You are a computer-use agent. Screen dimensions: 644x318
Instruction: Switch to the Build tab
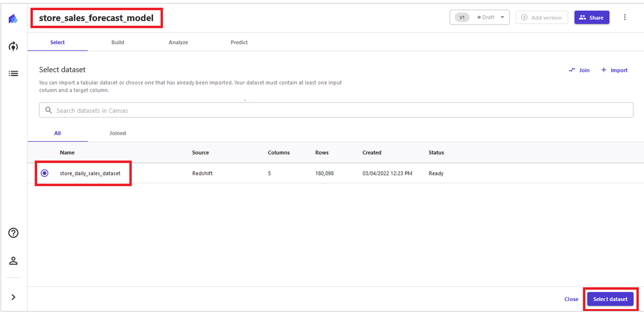(118, 42)
